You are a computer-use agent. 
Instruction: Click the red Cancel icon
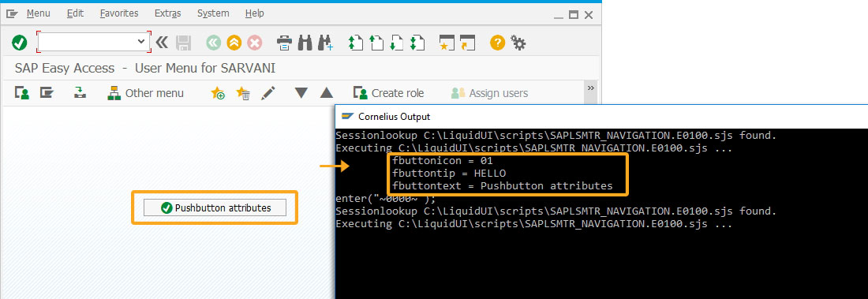[x=255, y=42]
